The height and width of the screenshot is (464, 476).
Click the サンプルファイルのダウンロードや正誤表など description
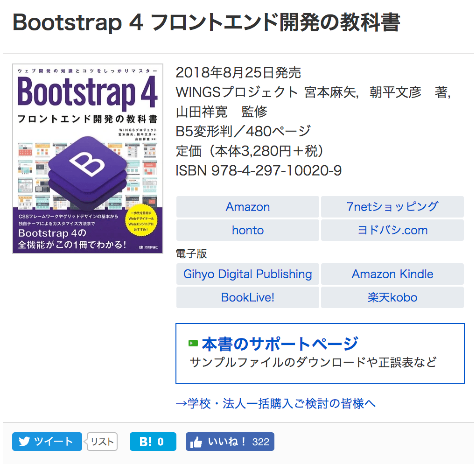click(313, 362)
